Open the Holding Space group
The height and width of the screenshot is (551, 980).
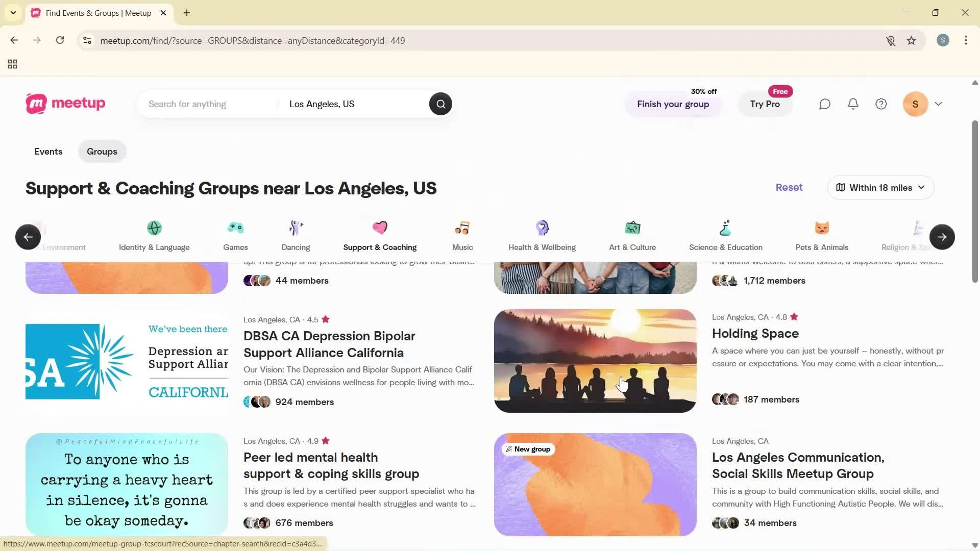(x=755, y=334)
